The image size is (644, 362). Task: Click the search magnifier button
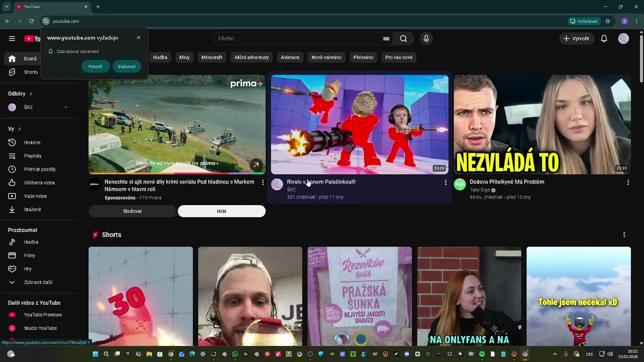(x=404, y=39)
